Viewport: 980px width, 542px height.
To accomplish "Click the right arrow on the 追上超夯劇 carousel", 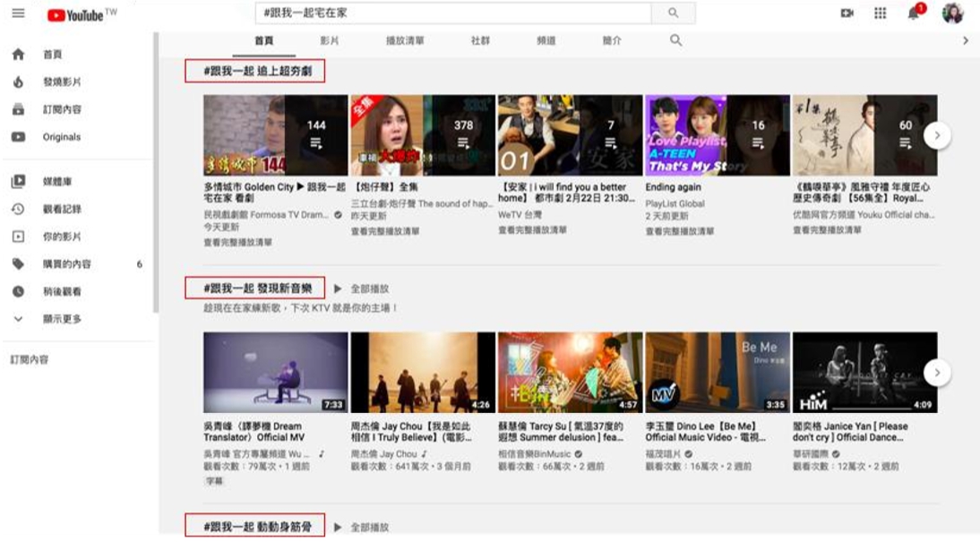I will [937, 134].
